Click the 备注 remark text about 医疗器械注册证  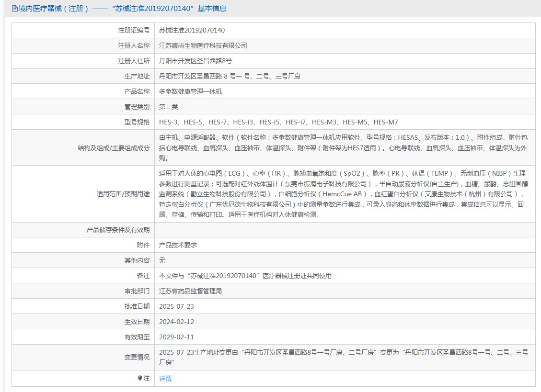(x=245, y=276)
